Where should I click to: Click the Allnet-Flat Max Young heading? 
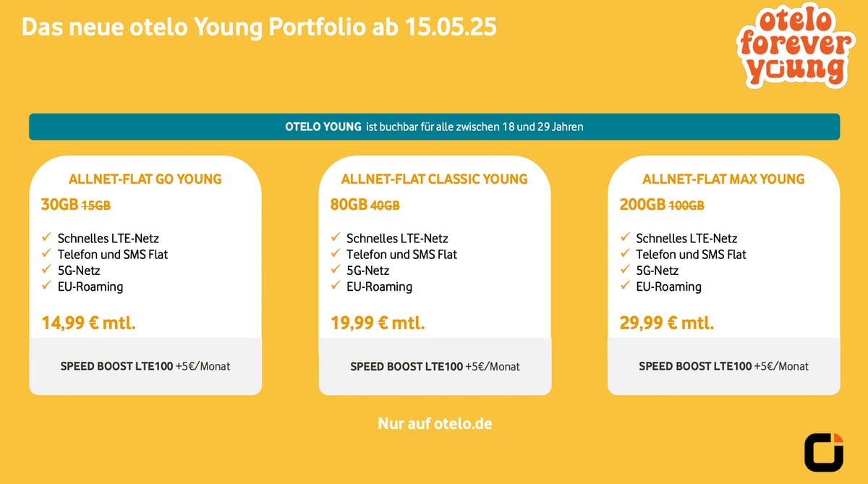pyautogui.click(x=723, y=179)
